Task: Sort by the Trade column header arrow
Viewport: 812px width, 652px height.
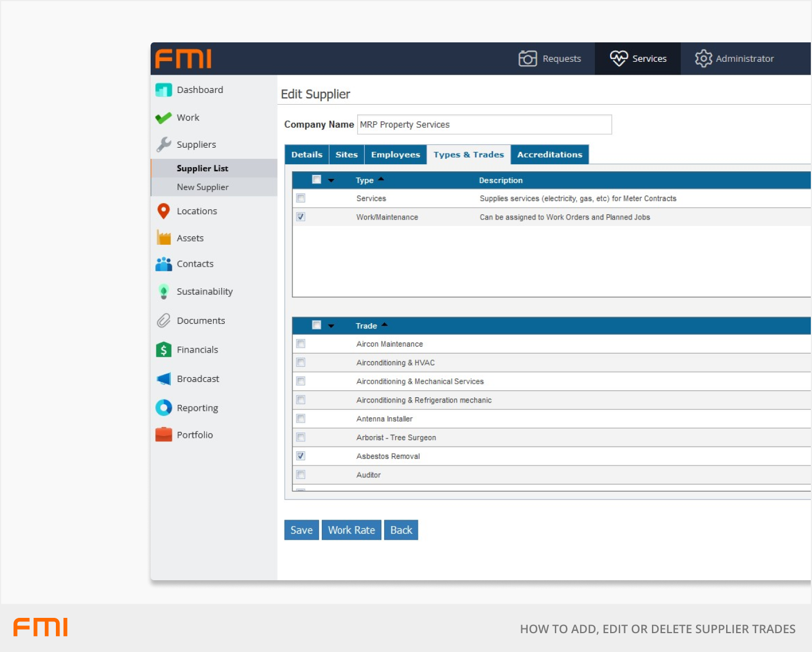Action: (x=384, y=325)
